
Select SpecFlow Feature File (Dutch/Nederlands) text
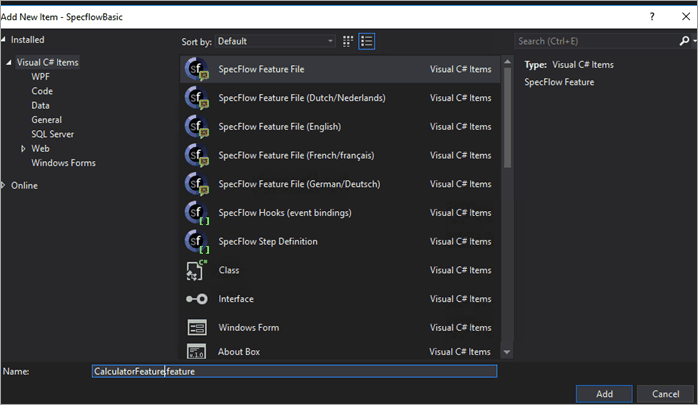click(302, 98)
